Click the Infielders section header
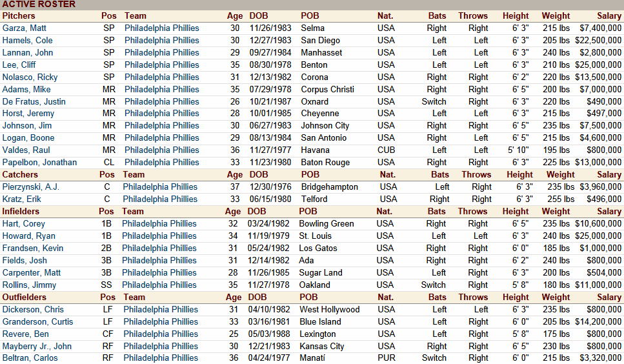Image resolution: width=624 pixels, height=364 pixels. pos(21,212)
